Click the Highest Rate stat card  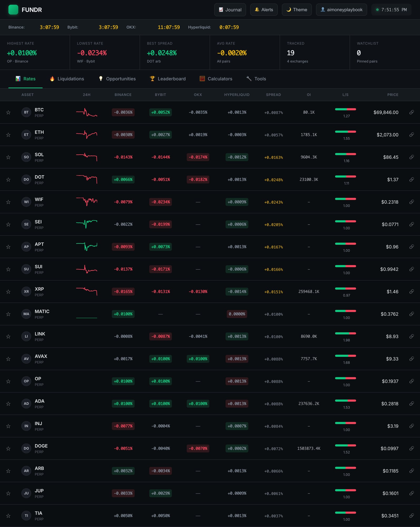pyautogui.click(x=35, y=52)
